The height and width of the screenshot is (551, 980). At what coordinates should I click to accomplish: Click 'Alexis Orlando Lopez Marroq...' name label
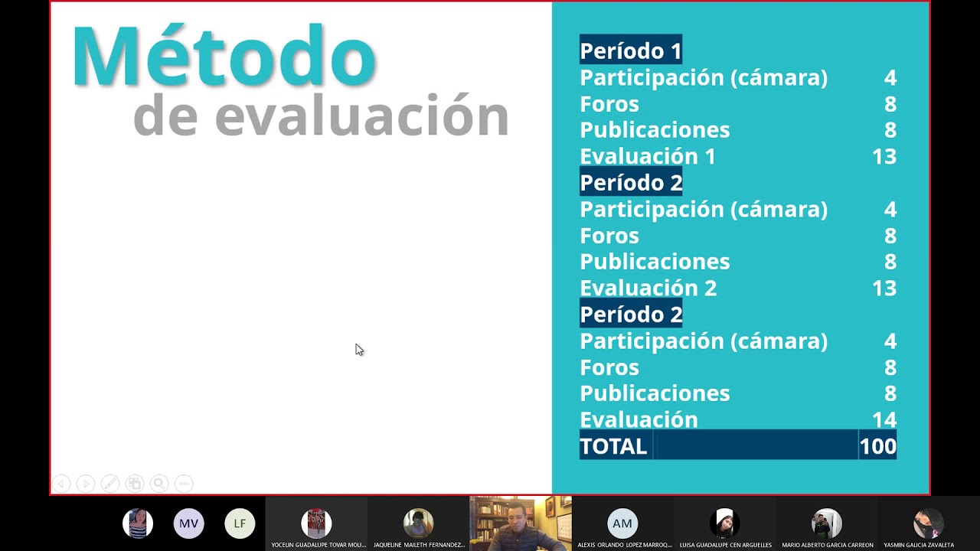(625, 545)
